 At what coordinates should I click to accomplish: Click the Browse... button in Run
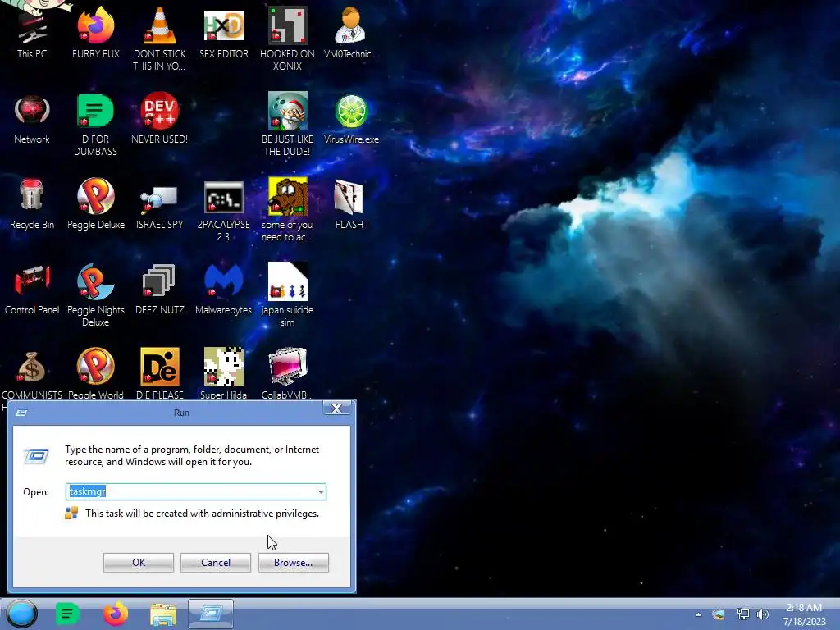[293, 563]
